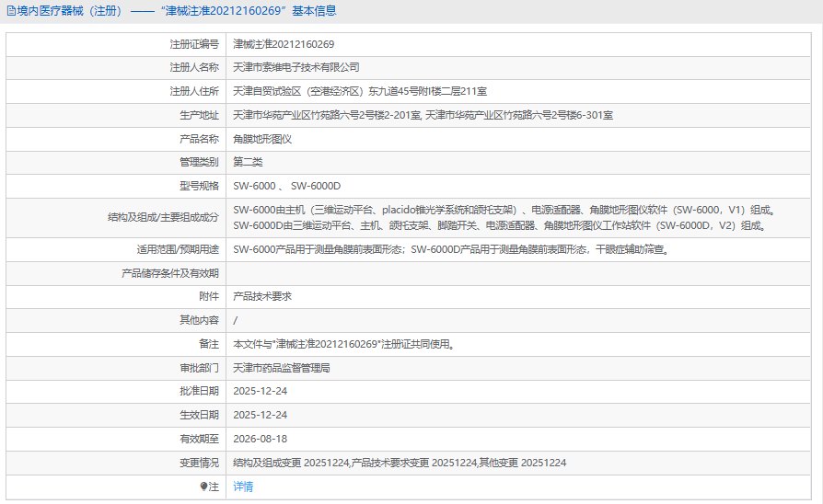The height and width of the screenshot is (504, 823).
Task: Click approval department 天津市药品监督管理局
Action: pos(282,368)
